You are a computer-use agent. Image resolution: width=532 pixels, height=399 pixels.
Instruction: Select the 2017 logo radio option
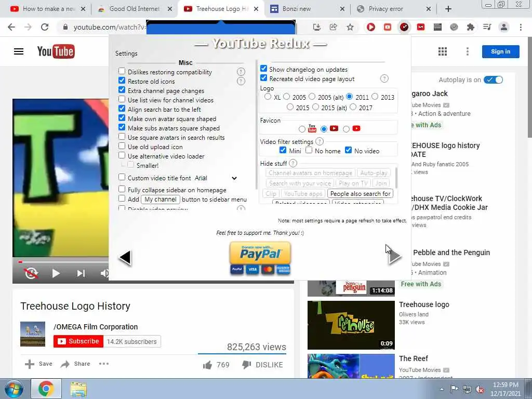pos(353,107)
